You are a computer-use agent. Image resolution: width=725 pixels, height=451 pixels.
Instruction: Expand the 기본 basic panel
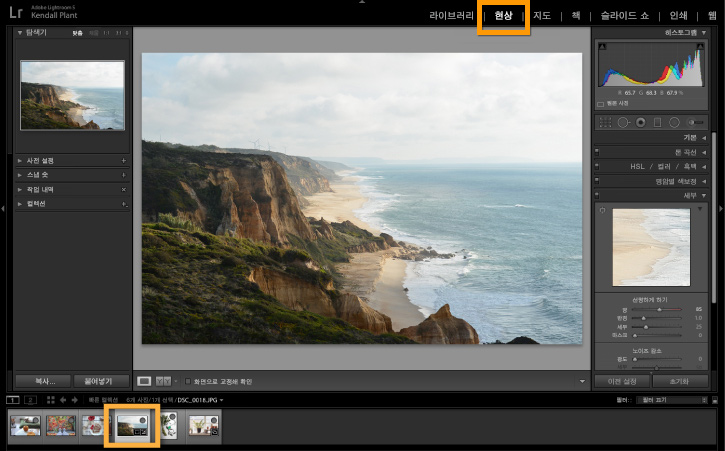(704, 137)
